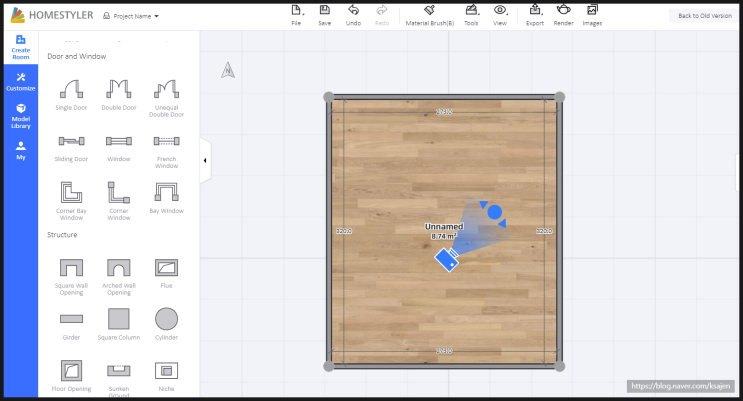Select the Floor Opening structure
Image resolution: width=743 pixels, height=401 pixels.
point(71,376)
